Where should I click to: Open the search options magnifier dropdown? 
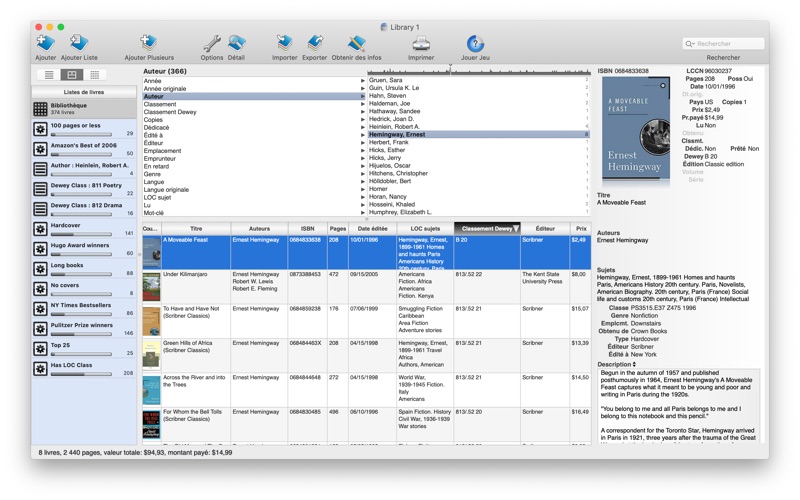[x=690, y=44]
